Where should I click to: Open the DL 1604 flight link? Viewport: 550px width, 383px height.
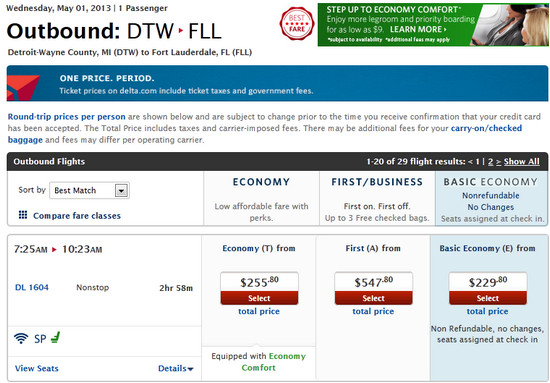coord(32,288)
